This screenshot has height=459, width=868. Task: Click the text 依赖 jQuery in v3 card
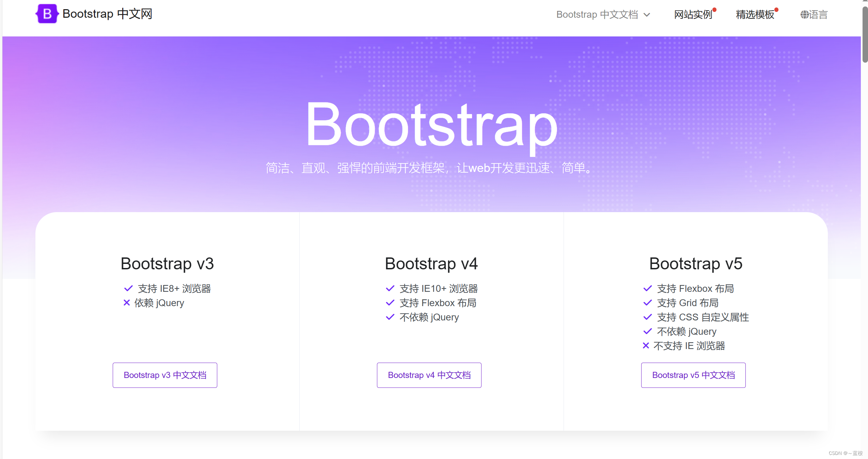click(159, 303)
